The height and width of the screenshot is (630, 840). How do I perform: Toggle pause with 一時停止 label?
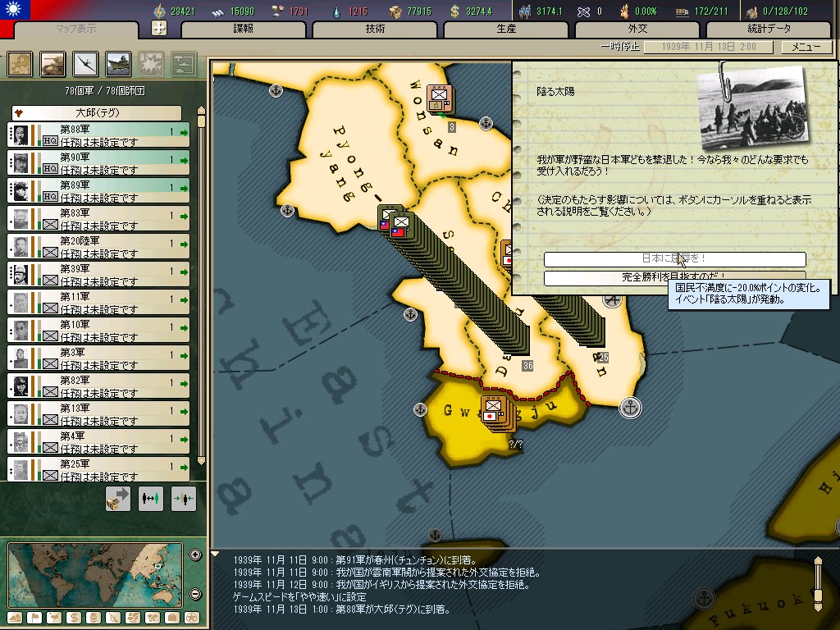pyautogui.click(x=620, y=47)
